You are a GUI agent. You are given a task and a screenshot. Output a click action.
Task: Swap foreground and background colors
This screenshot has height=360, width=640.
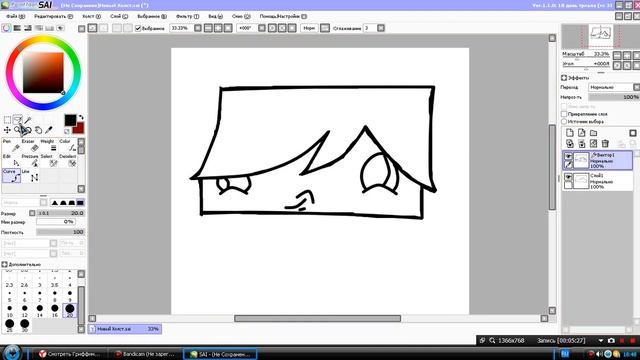coord(81,118)
